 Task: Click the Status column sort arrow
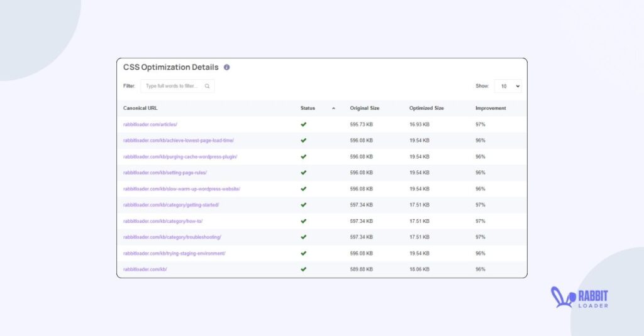(x=333, y=108)
